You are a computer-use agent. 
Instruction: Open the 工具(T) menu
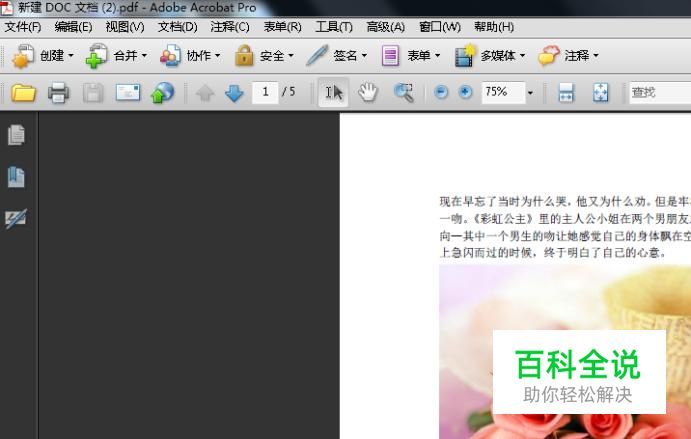[334, 27]
